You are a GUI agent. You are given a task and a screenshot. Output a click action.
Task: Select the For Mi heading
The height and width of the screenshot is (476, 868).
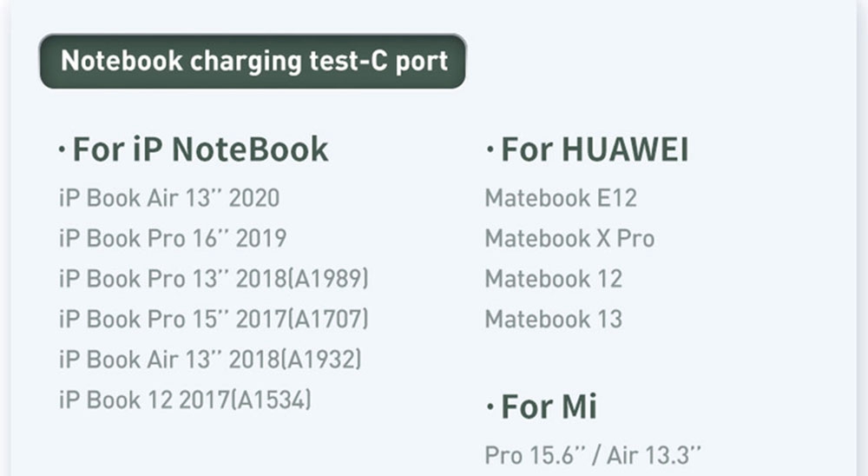coord(542,406)
